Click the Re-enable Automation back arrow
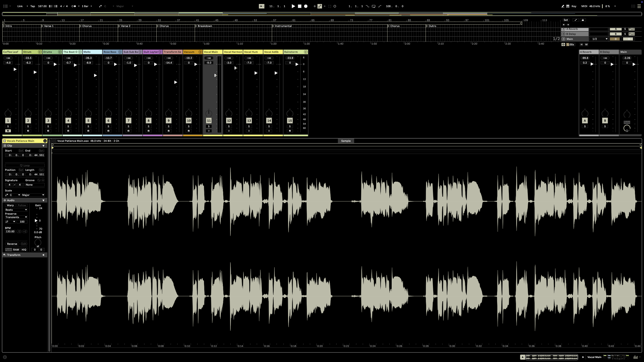 pyautogui.click(x=325, y=6)
